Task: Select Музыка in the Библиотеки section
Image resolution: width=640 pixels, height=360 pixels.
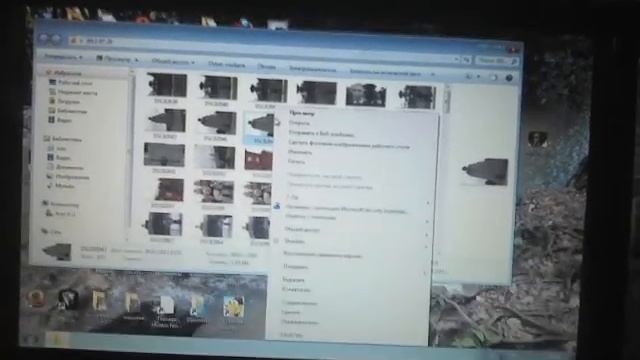Action: 61,186
